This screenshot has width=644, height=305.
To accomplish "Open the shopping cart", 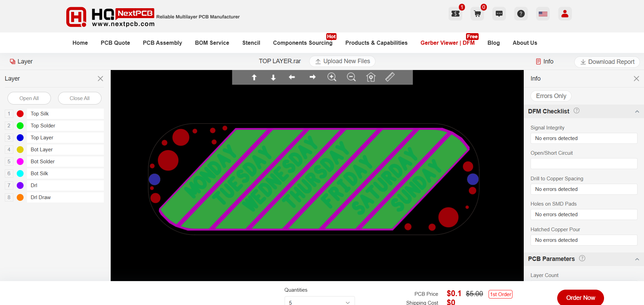I will point(477,14).
